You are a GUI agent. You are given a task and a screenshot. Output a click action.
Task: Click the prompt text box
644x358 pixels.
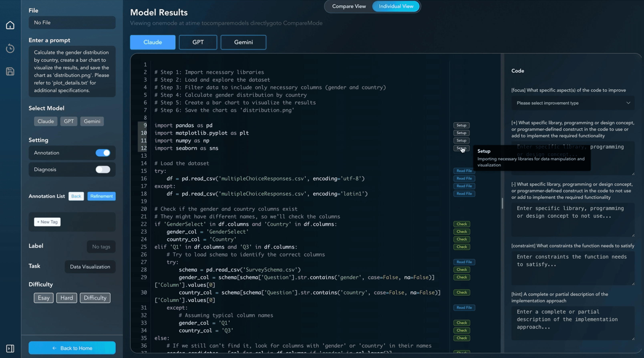point(72,71)
